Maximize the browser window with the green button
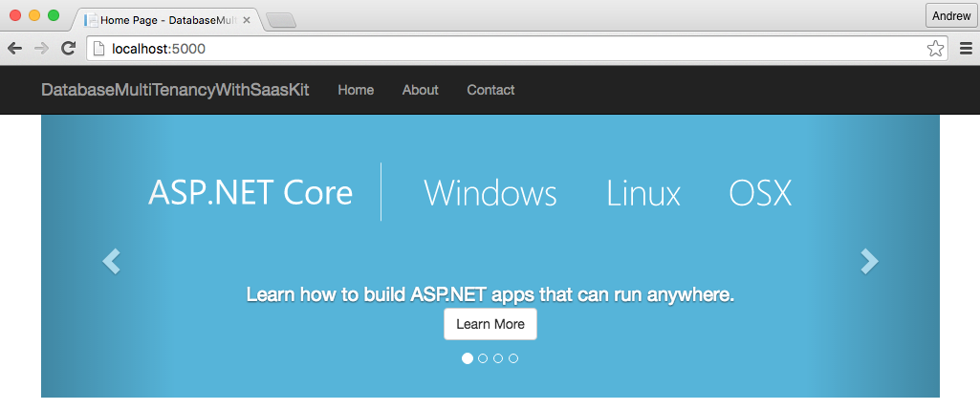980x410 pixels. point(54,15)
